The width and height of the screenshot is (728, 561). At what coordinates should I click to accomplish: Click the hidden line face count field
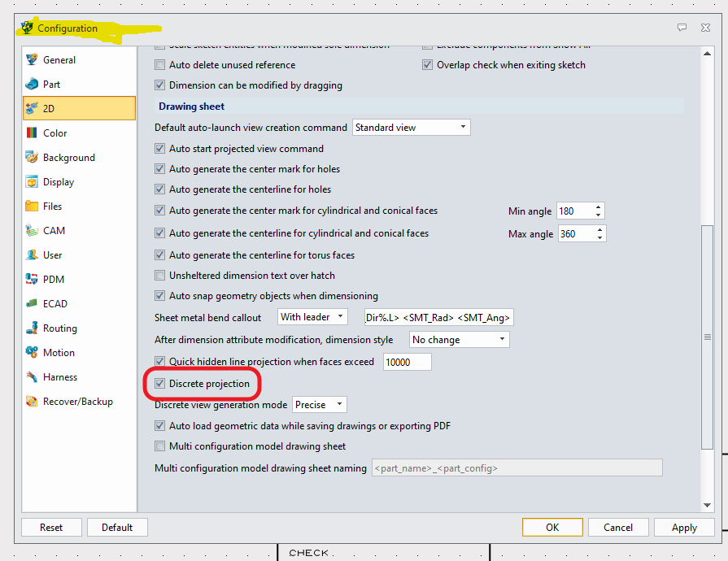click(407, 362)
